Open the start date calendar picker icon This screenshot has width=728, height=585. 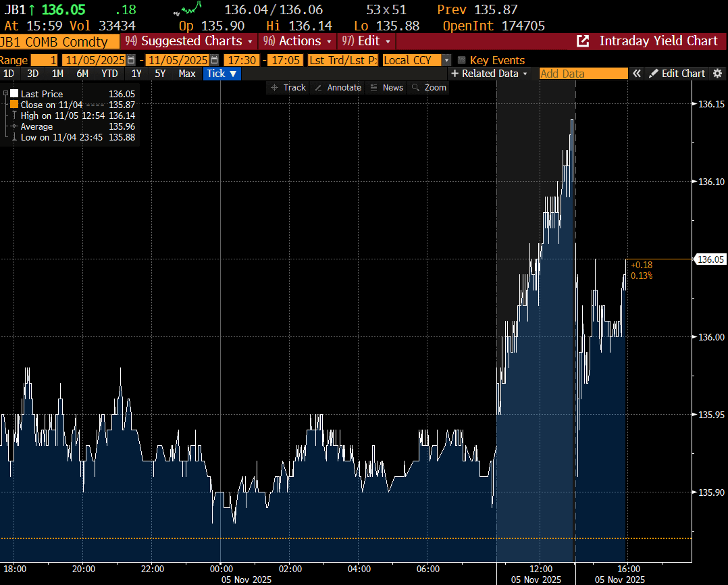coord(131,60)
